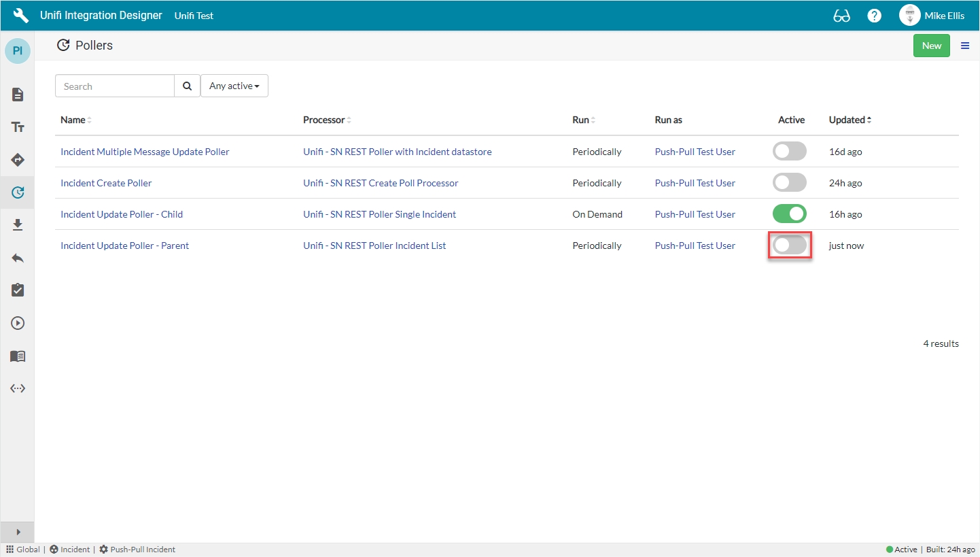Expand the left sidebar with the arrow

tap(18, 532)
